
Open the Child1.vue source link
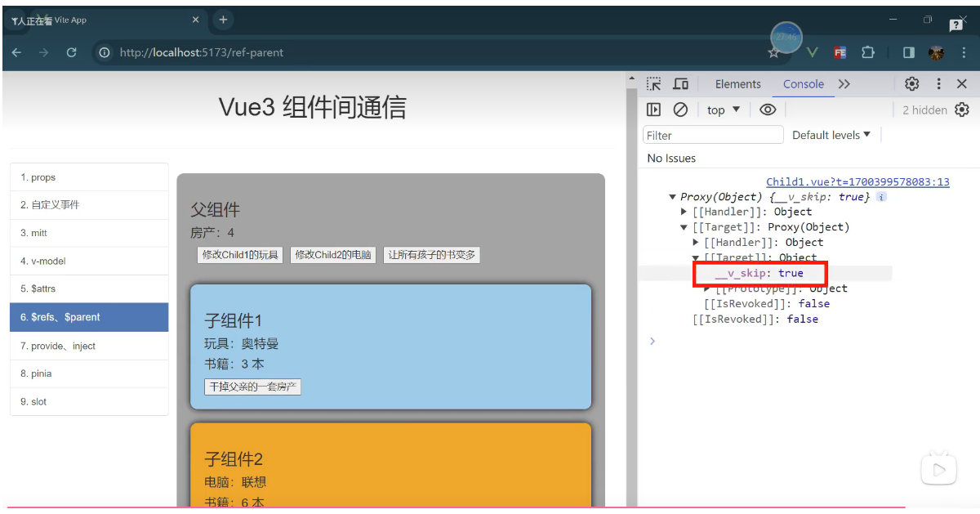point(857,182)
